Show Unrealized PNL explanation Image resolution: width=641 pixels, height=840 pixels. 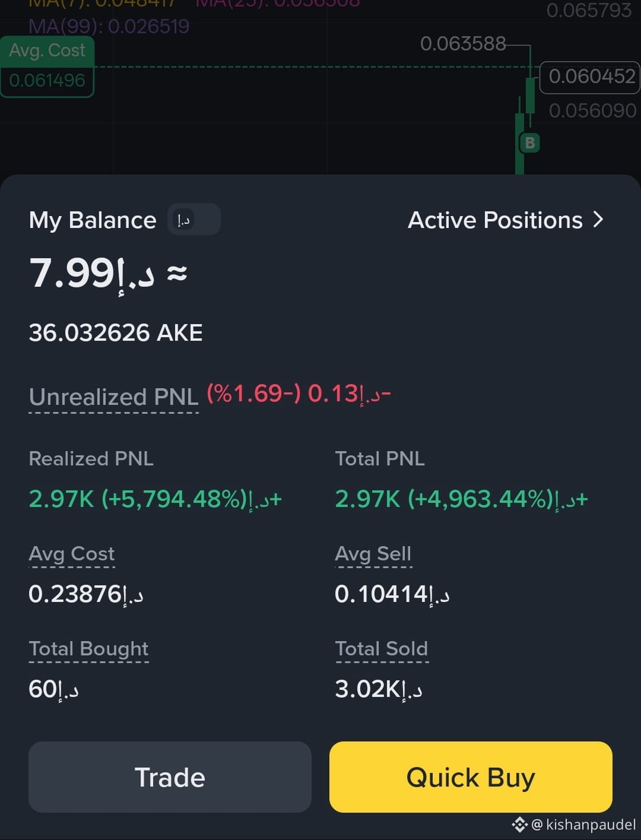tap(113, 397)
